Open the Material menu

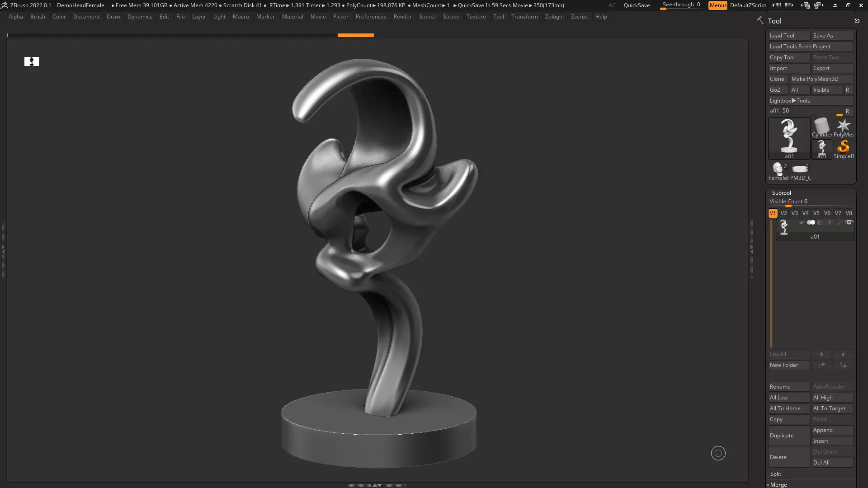coord(292,17)
